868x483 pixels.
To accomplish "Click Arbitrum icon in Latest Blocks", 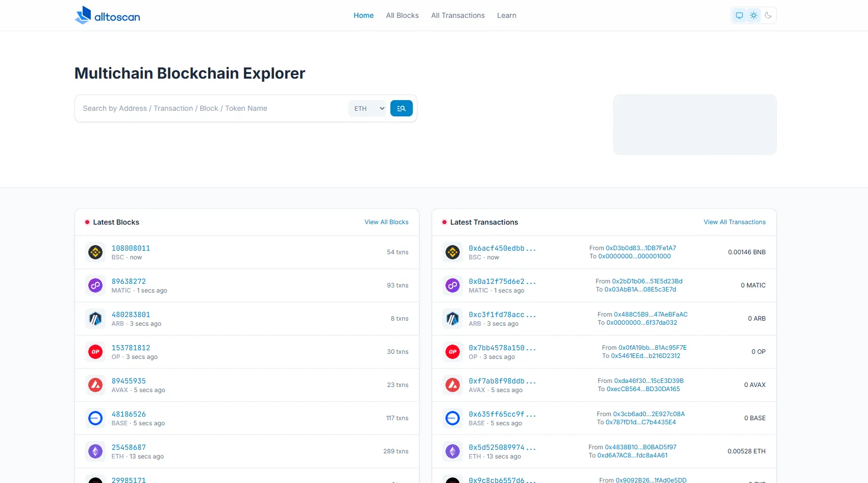I will pyautogui.click(x=95, y=319).
